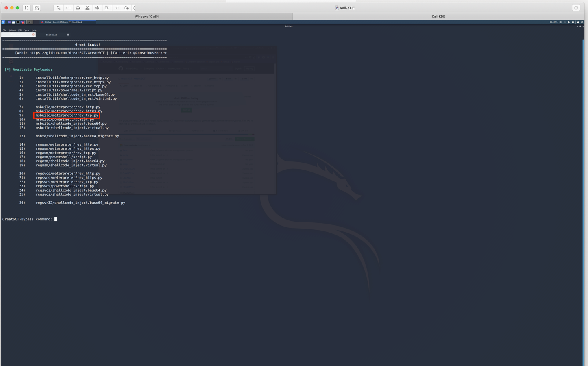Open terminal View menu
The height and width of the screenshot is (366, 588).
coord(27,30)
